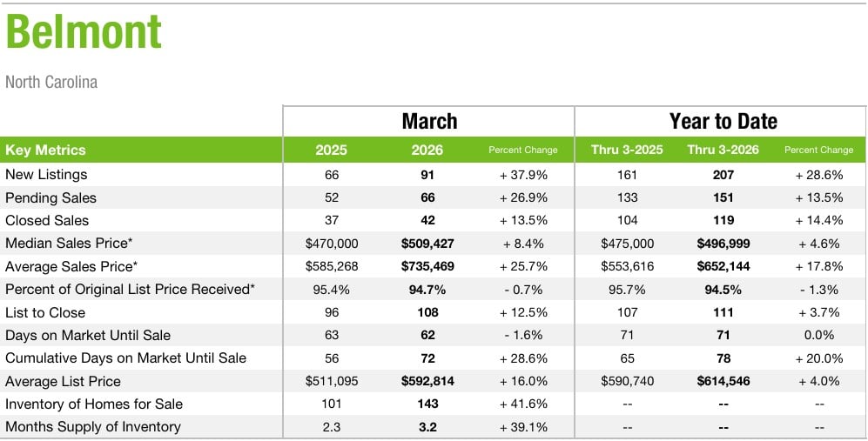Image resolution: width=868 pixels, height=441 pixels.
Task: Click the Key Metrics header cell
Action: [46, 150]
